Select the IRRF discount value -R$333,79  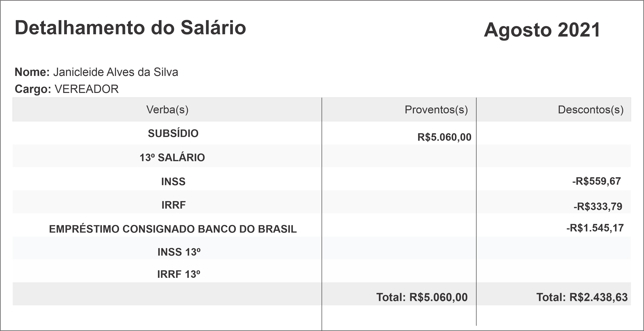pyautogui.click(x=598, y=207)
